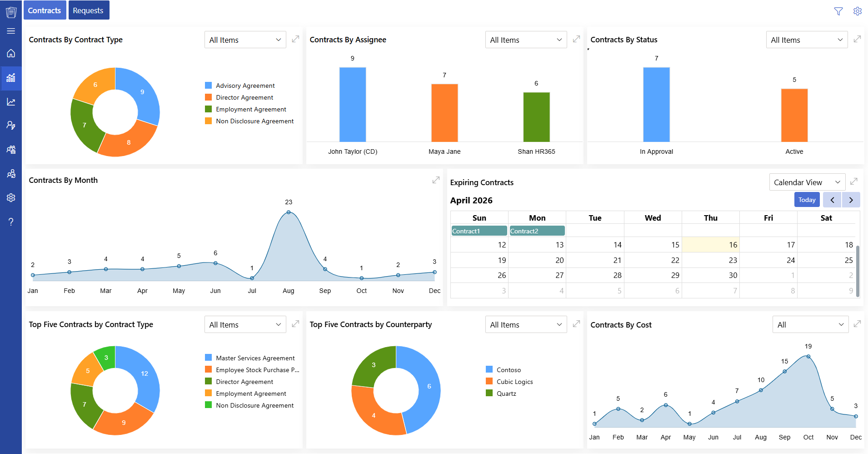Click the Help question mark icon

click(11, 222)
